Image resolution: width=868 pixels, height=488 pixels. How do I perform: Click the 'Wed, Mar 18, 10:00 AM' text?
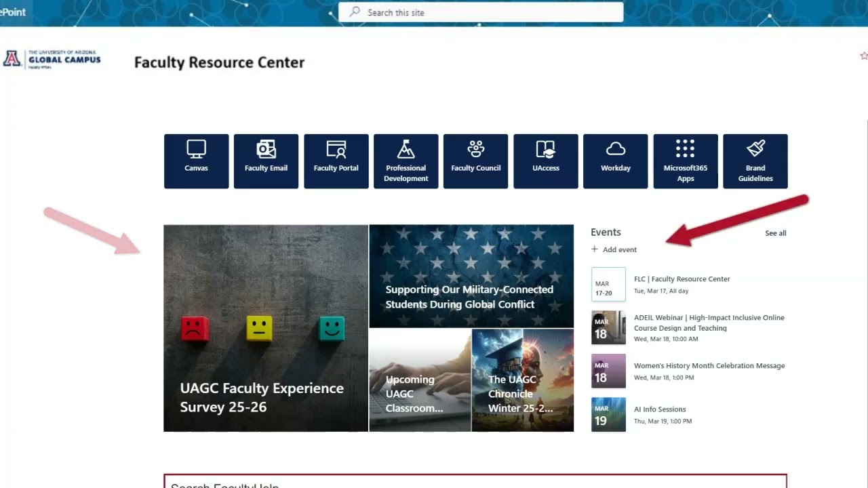(666, 339)
